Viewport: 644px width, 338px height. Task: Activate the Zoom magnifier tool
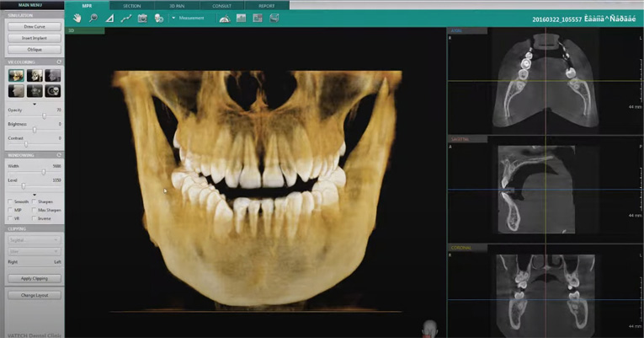(x=93, y=18)
